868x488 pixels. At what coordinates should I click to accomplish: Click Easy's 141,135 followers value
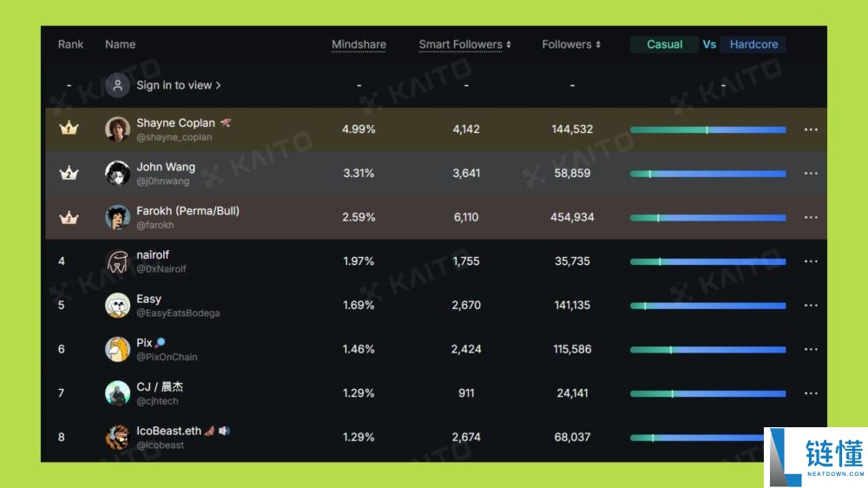pos(572,305)
